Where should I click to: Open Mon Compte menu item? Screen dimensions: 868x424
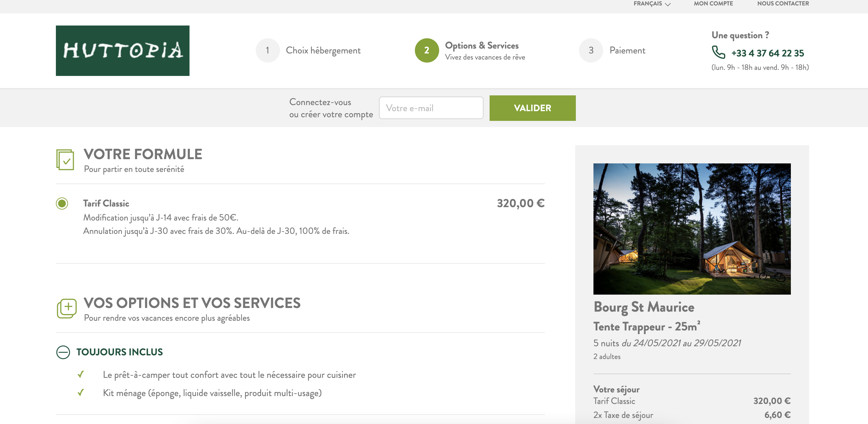coord(713,4)
